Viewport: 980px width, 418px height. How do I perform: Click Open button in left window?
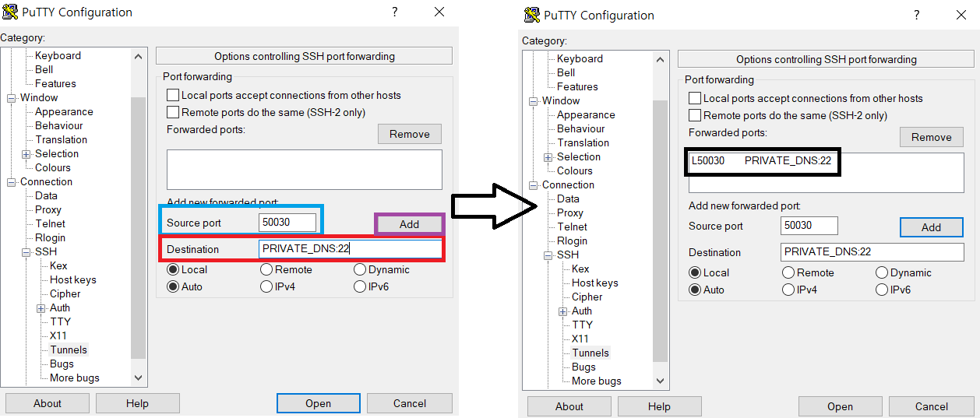pyautogui.click(x=319, y=403)
